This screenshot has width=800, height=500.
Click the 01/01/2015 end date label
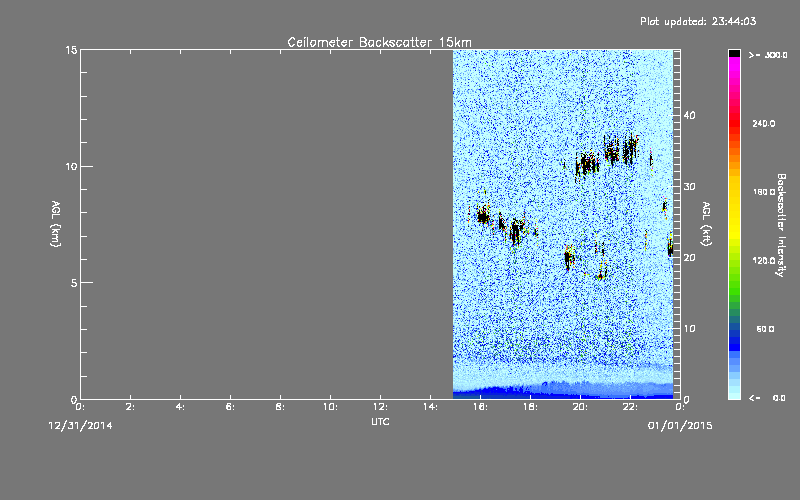tap(680, 426)
